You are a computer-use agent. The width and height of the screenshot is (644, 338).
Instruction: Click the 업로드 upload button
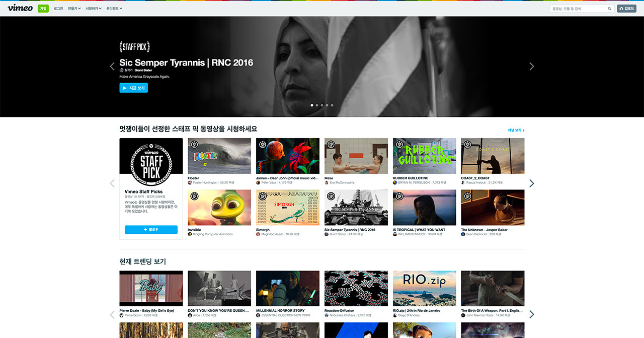click(x=627, y=9)
